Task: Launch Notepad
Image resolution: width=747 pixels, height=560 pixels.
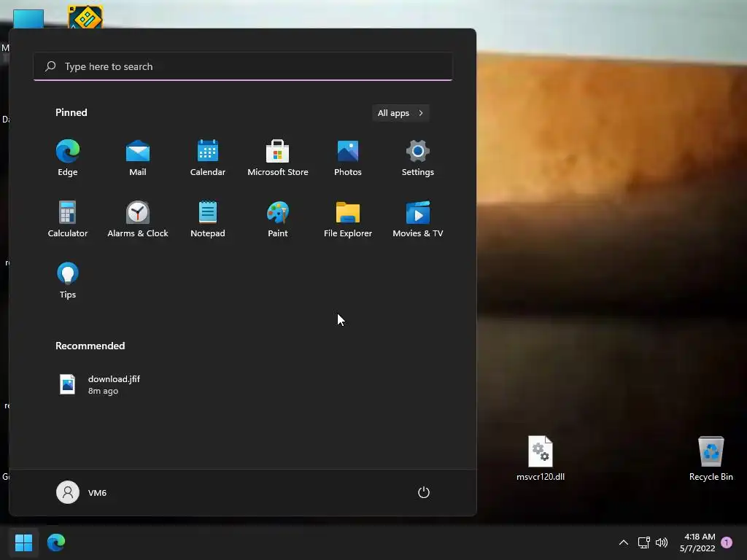Action: [x=208, y=219]
